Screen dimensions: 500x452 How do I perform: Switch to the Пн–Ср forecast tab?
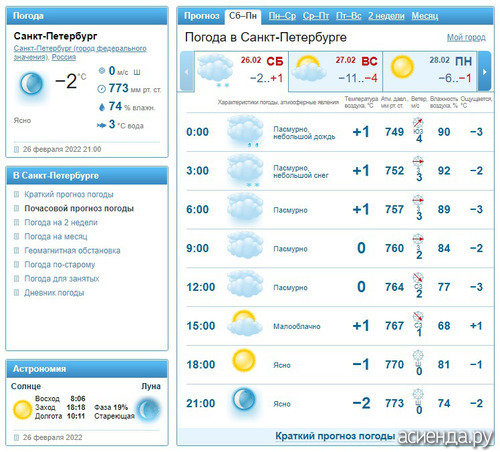tap(282, 16)
